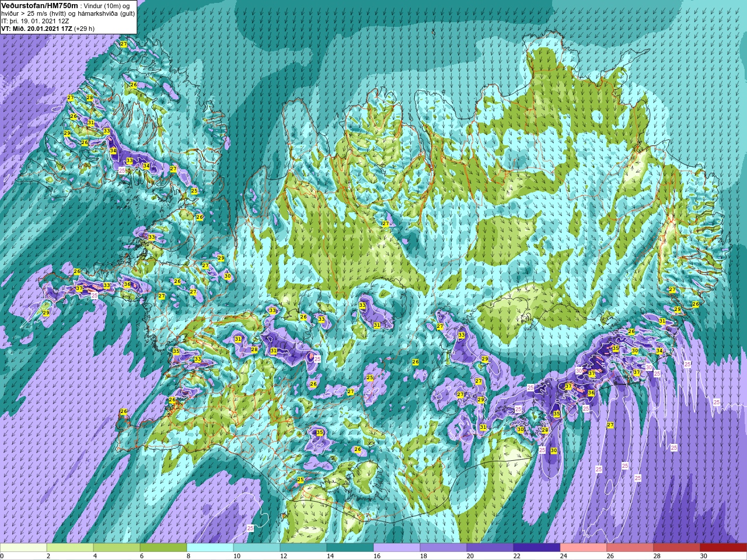Select the "28" tick label on legend scale

(x=657, y=556)
